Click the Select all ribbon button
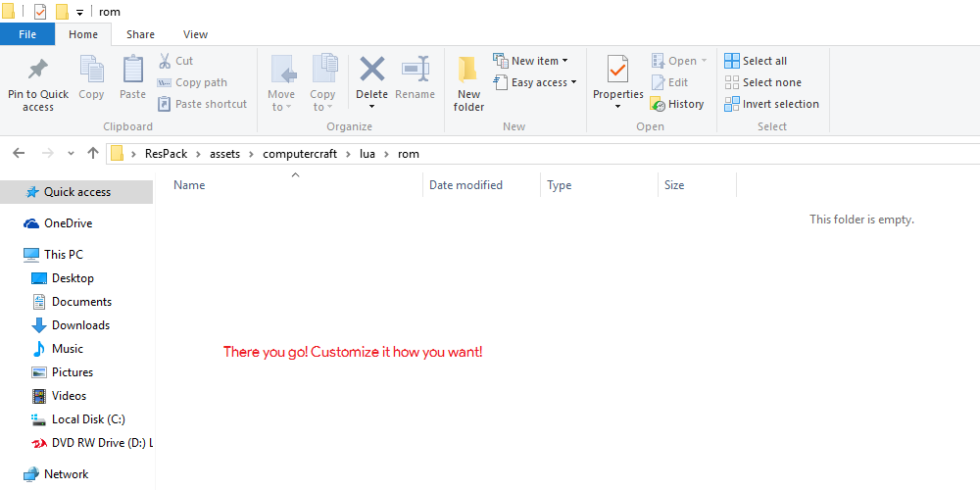Viewport: 980px width, 490px height. (756, 61)
